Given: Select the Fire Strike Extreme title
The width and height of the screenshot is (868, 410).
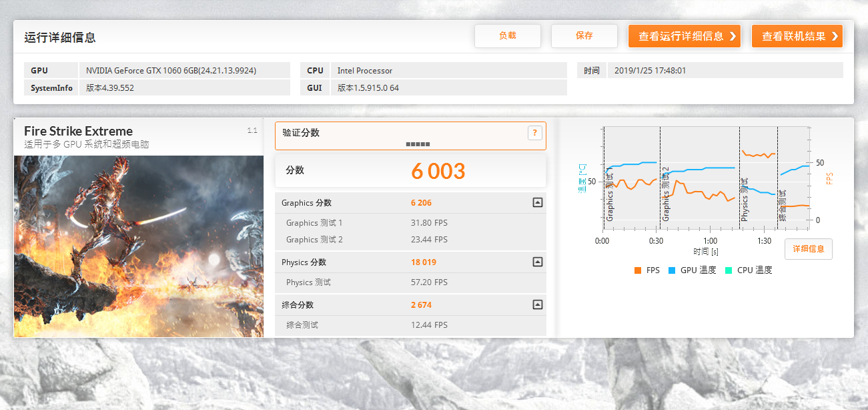Looking at the screenshot, I should click(x=79, y=132).
